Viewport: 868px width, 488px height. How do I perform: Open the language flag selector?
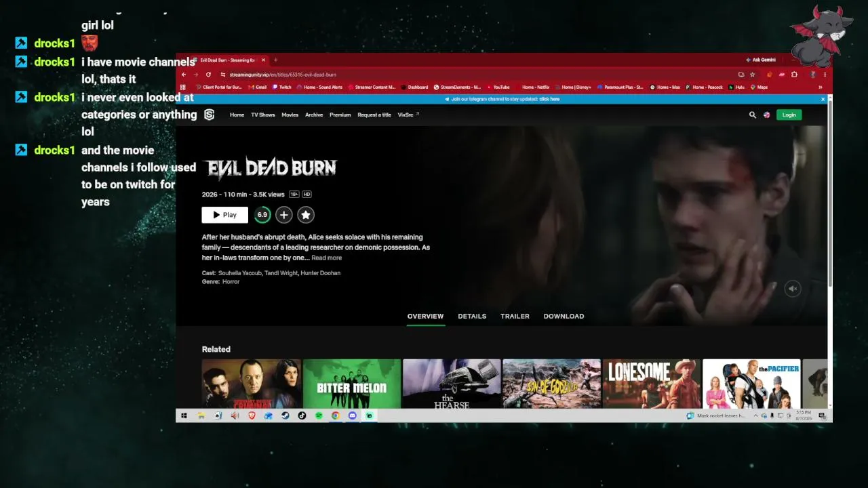click(767, 115)
